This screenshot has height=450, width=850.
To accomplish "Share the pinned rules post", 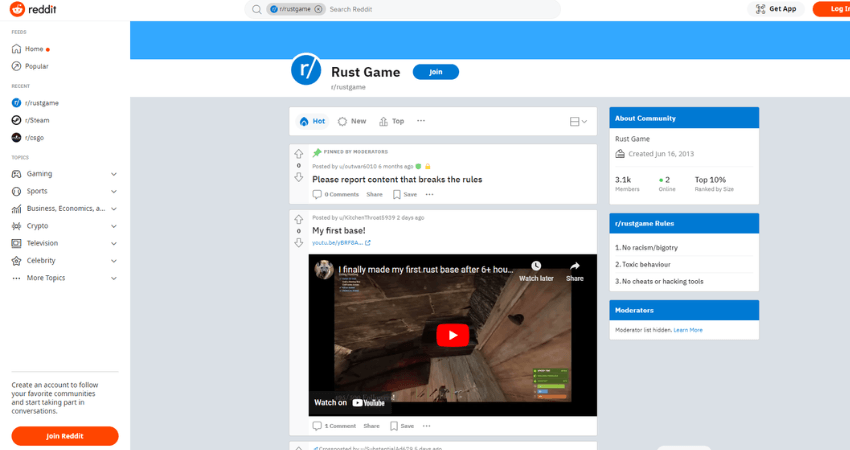I will tap(374, 195).
